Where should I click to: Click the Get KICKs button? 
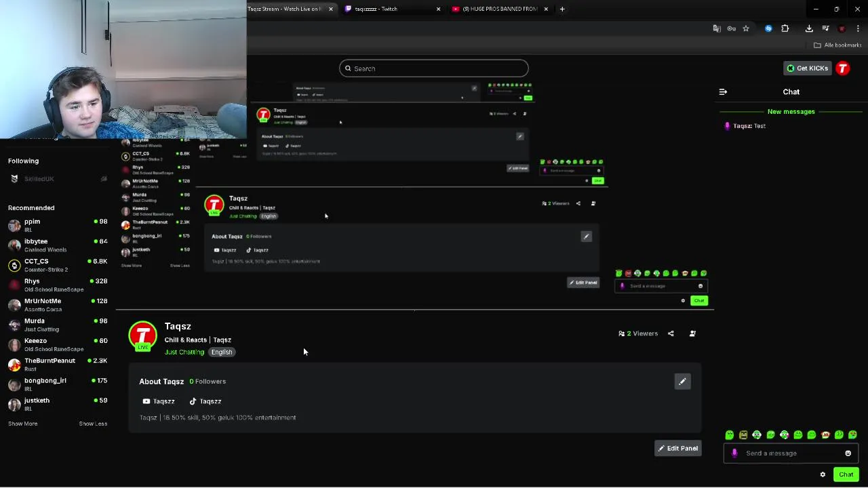click(807, 68)
